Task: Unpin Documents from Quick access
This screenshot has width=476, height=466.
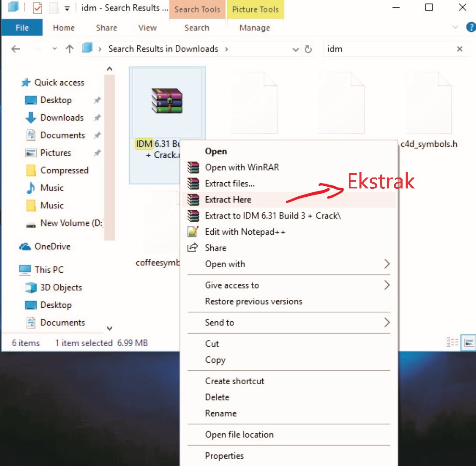Action: tap(97, 136)
